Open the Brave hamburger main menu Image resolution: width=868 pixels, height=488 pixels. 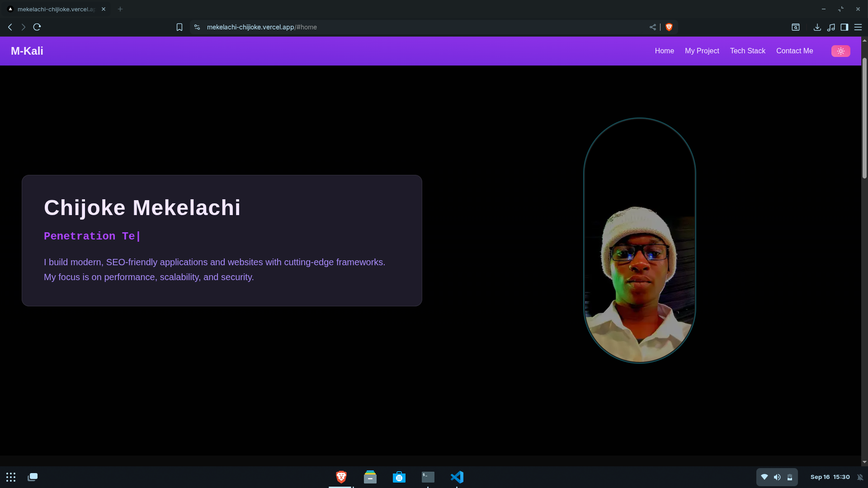coord(858,27)
